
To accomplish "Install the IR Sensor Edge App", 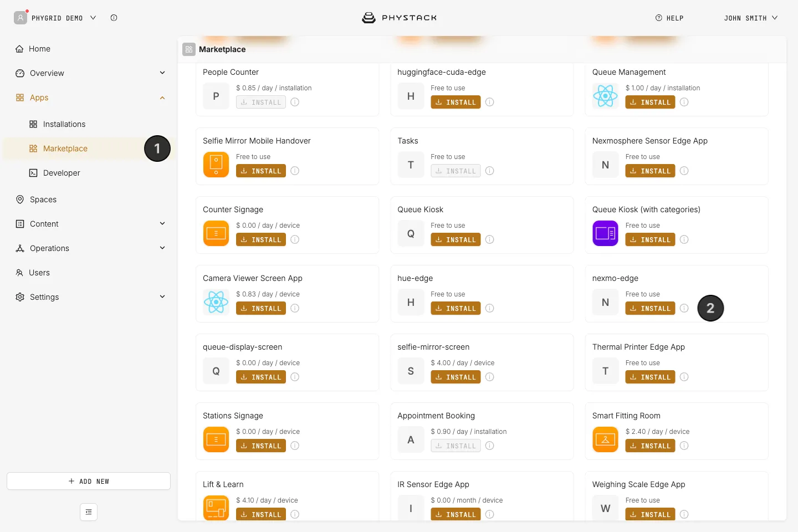I will 456,514.
